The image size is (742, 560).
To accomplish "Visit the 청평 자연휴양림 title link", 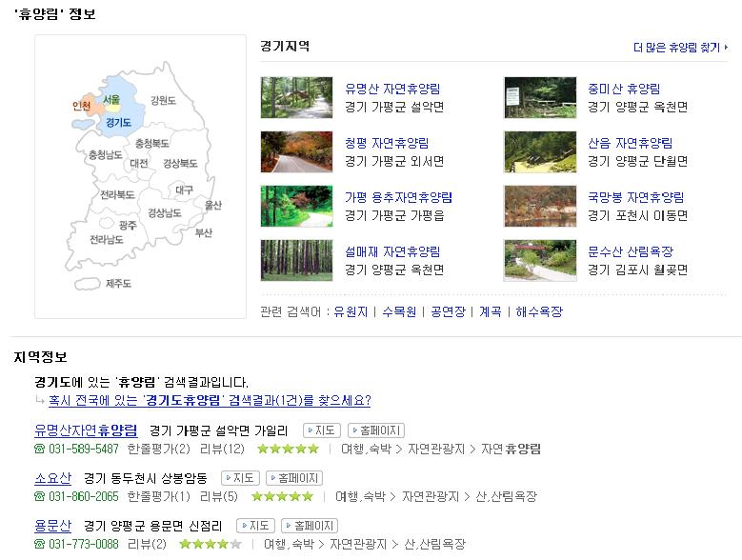I will tap(387, 143).
